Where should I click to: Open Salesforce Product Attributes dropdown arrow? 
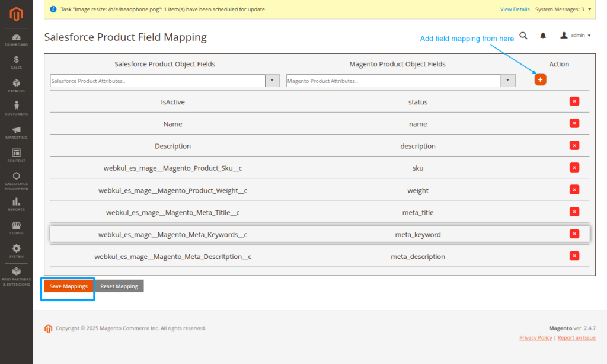pos(272,81)
